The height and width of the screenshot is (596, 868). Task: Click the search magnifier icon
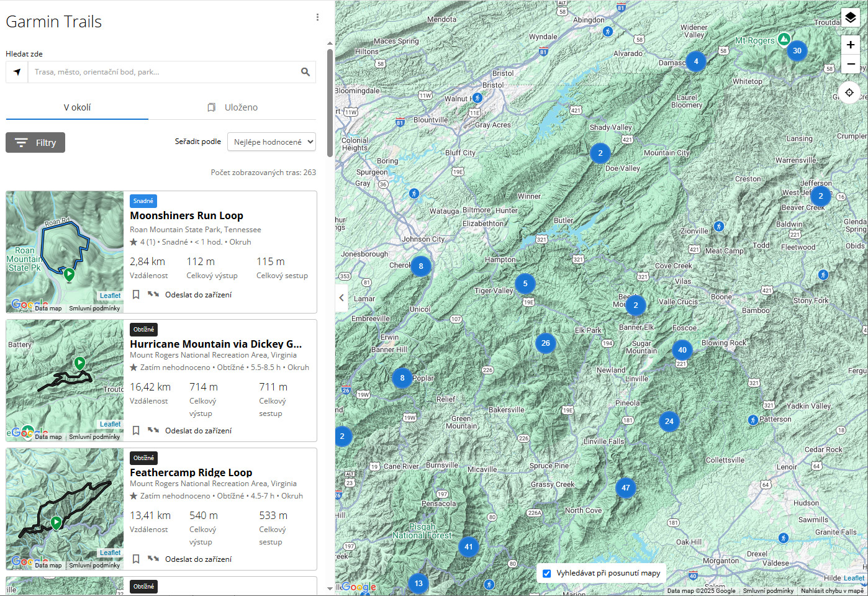tap(305, 72)
